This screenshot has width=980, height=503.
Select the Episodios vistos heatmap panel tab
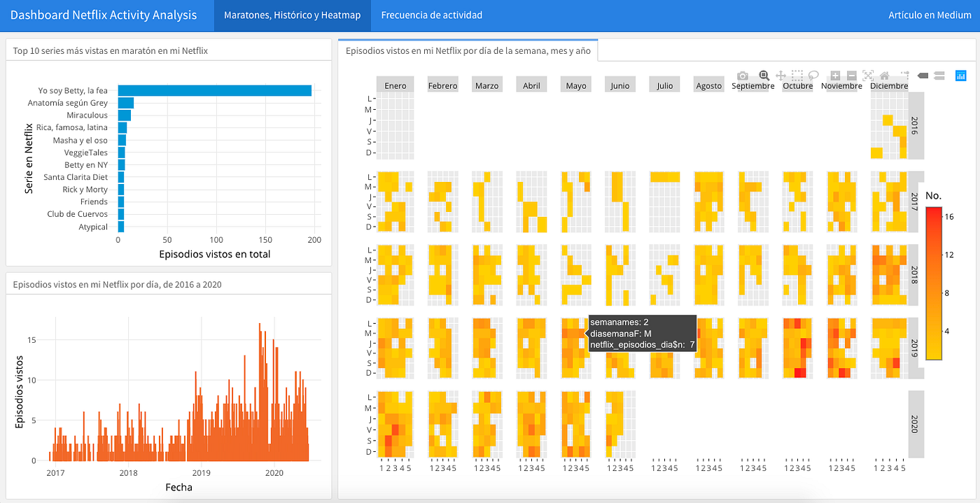pyautogui.click(x=468, y=51)
